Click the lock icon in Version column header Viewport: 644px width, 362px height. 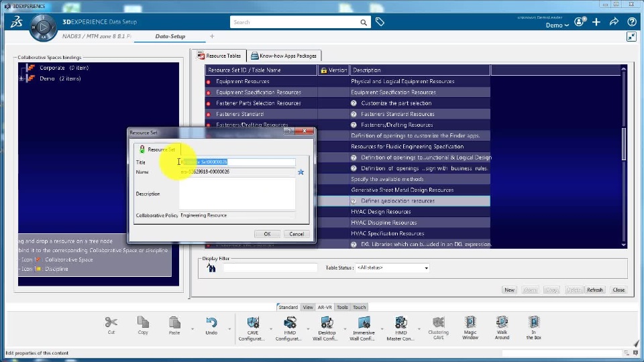[323, 70]
